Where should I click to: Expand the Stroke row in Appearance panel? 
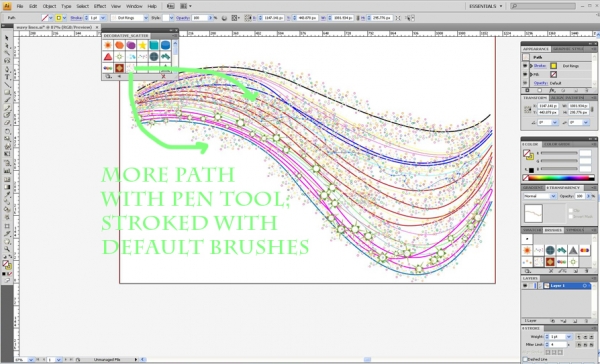(x=531, y=66)
